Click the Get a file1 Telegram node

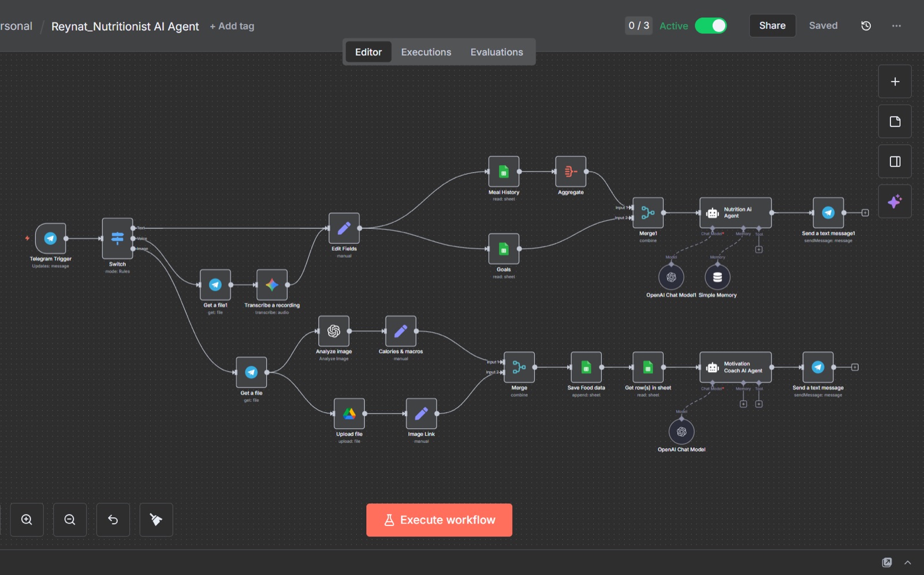pos(215,285)
